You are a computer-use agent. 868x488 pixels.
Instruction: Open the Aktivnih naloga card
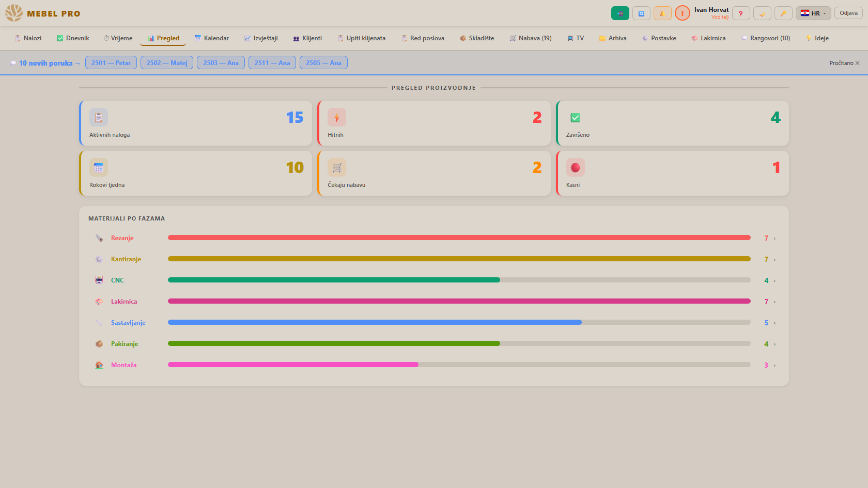point(196,123)
